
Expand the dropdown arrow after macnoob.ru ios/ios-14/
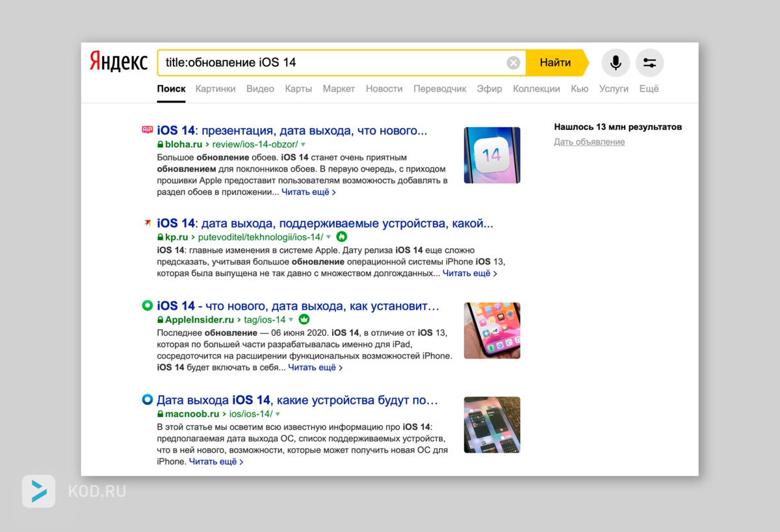(x=278, y=414)
